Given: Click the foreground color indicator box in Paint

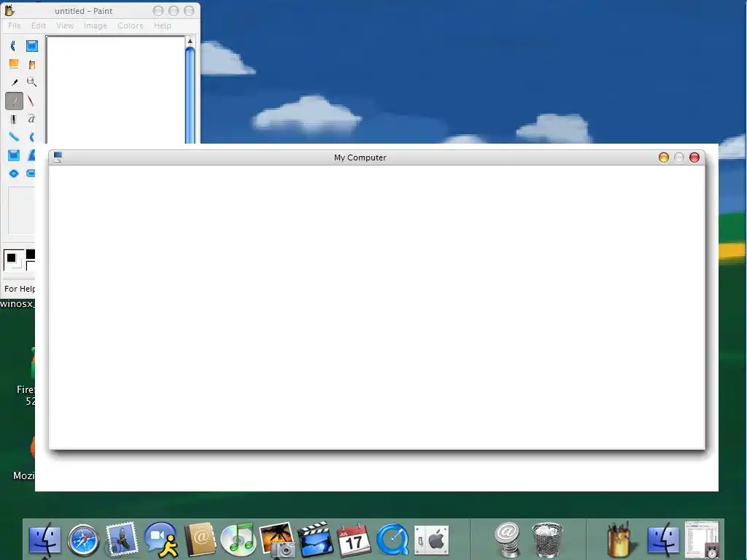Looking at the screenshot, I should pos(12,258).
